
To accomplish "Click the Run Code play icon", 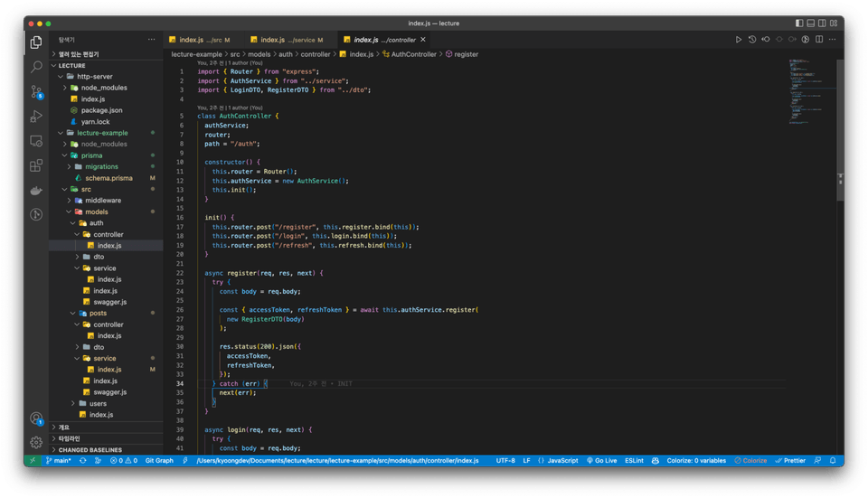I will 738,40.
